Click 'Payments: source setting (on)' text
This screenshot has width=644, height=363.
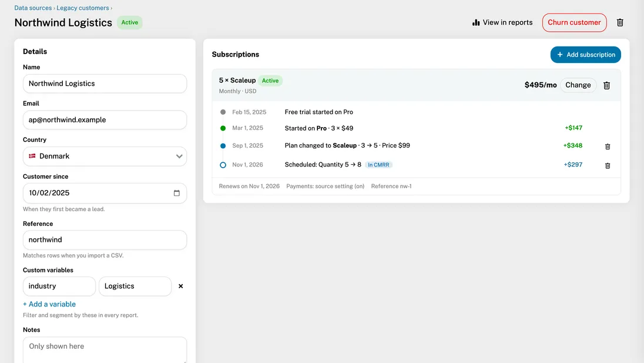[x=326, y=187]
